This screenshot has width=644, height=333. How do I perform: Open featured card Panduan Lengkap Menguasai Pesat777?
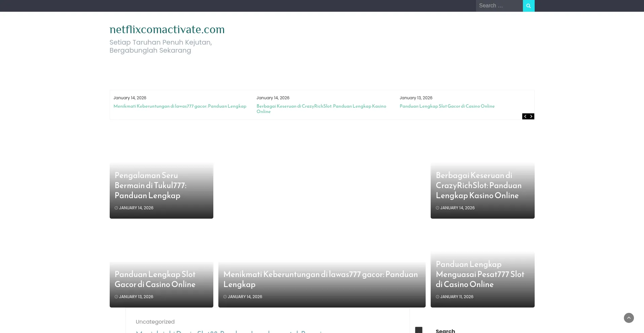click(x=480, y=274)
